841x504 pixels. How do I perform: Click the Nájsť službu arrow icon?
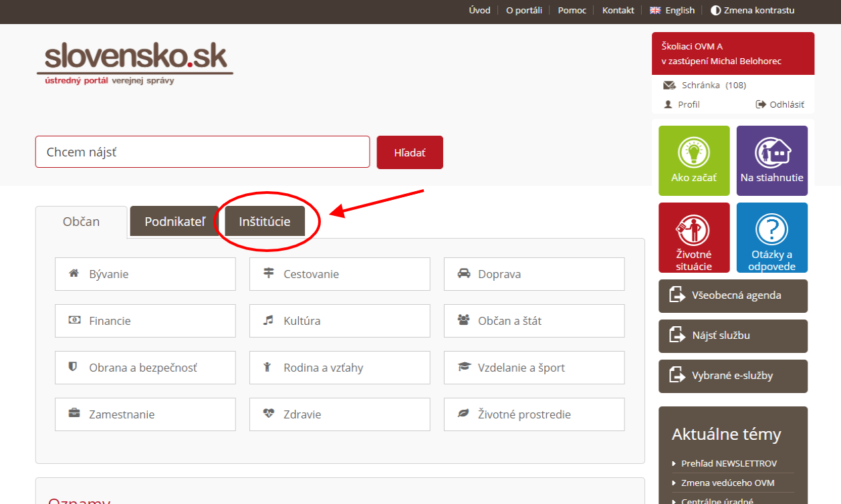point(677,336)
